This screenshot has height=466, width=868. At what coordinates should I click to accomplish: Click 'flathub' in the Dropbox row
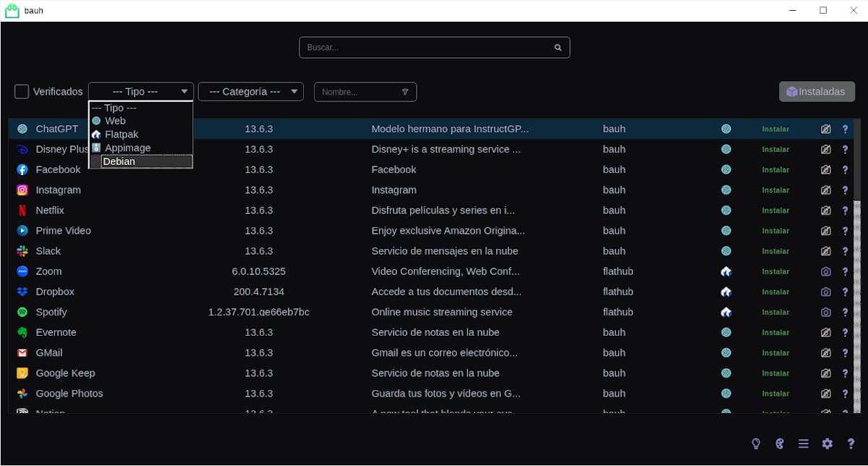618,292
